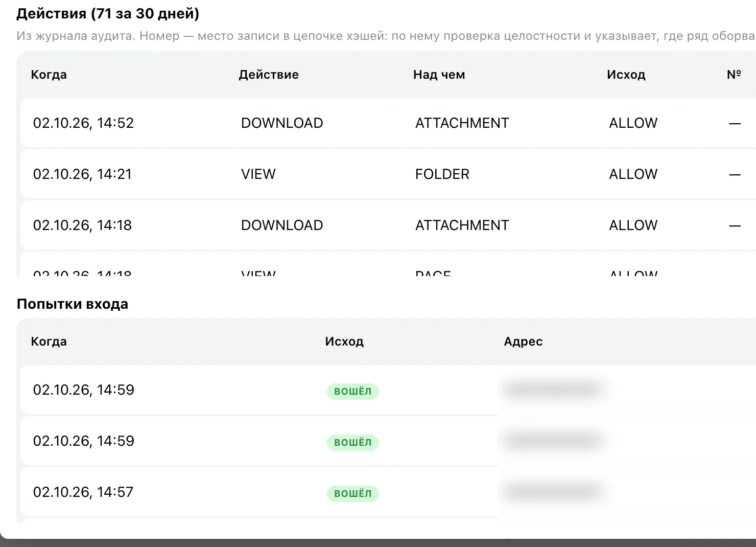The width and height of the screenshot is (756, 547).
Task: Select the "№" column header
Action: (734, 75)
